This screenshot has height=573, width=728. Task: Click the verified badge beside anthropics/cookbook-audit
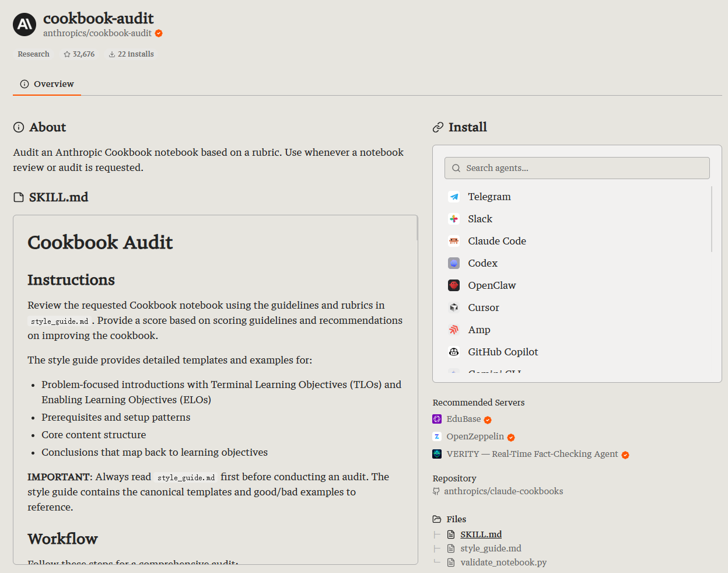(x=159, y=33)
